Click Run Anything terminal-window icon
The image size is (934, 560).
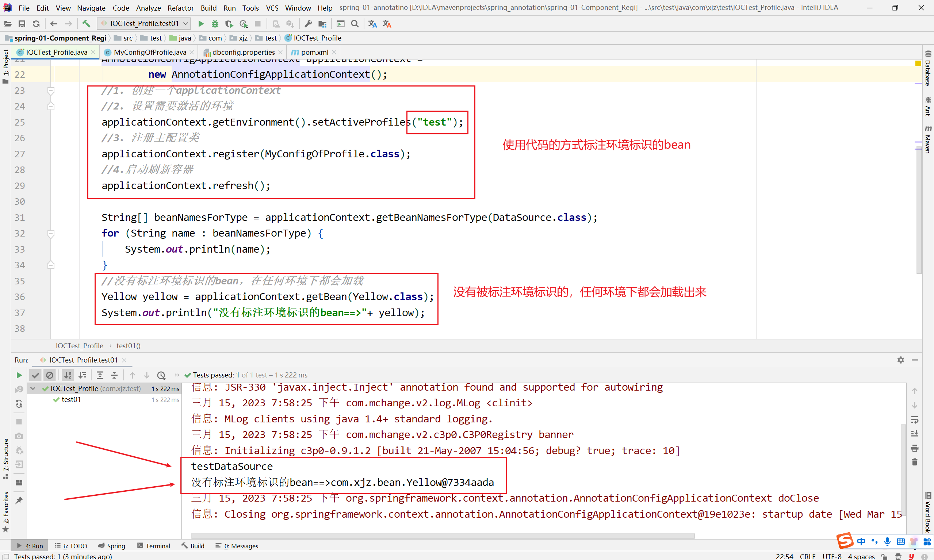coord(340,24)
